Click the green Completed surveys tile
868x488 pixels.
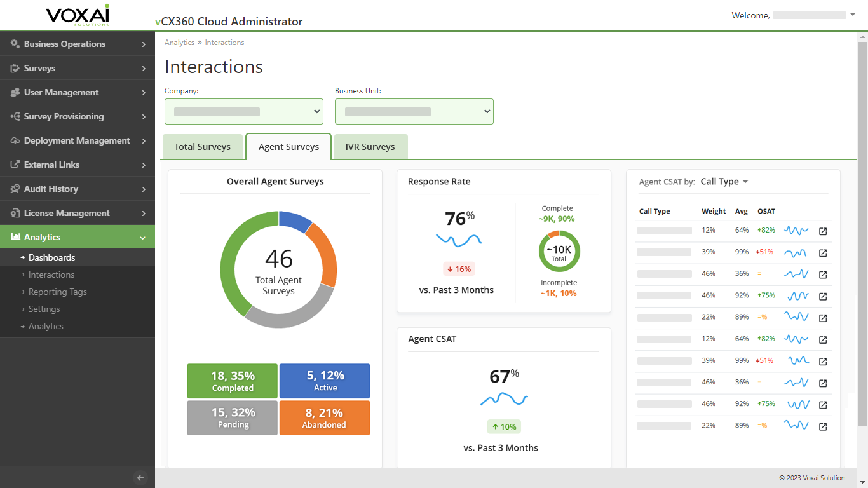232,381
